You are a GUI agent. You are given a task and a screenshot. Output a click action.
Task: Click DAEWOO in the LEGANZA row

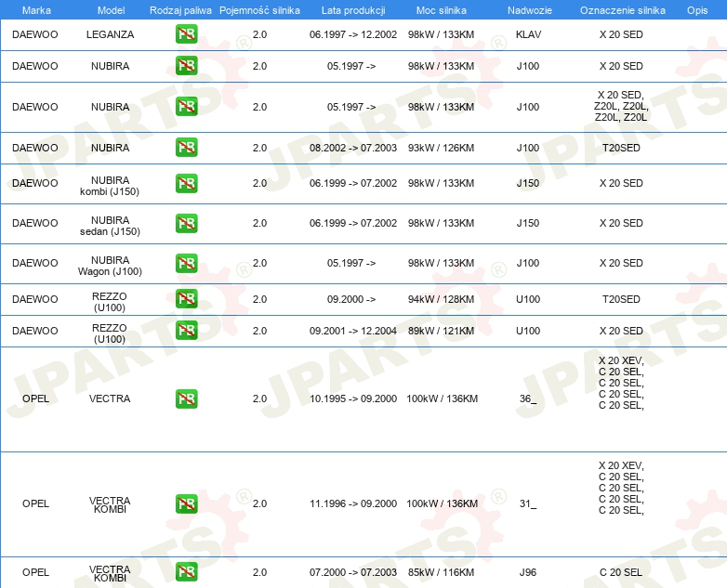pyautogui.click(x=35, y=34)
